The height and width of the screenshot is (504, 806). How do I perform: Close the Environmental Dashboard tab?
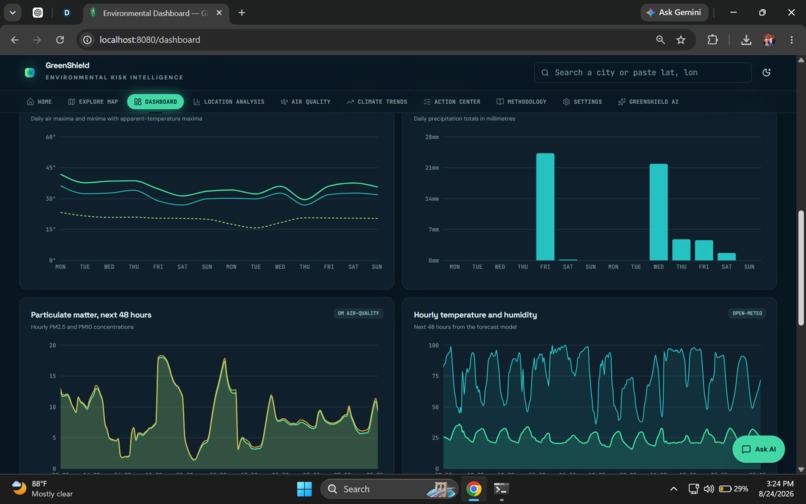(x=219, y=13)
